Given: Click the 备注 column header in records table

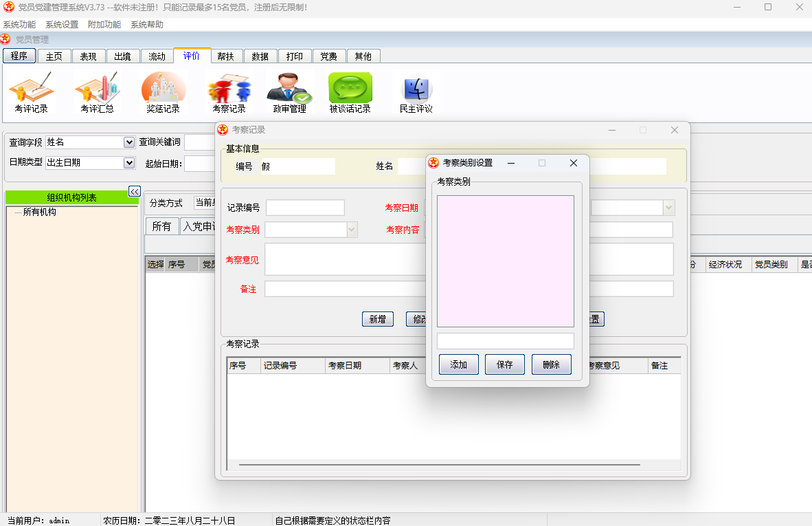Looking at the screenshot, I should click(664, 365).
